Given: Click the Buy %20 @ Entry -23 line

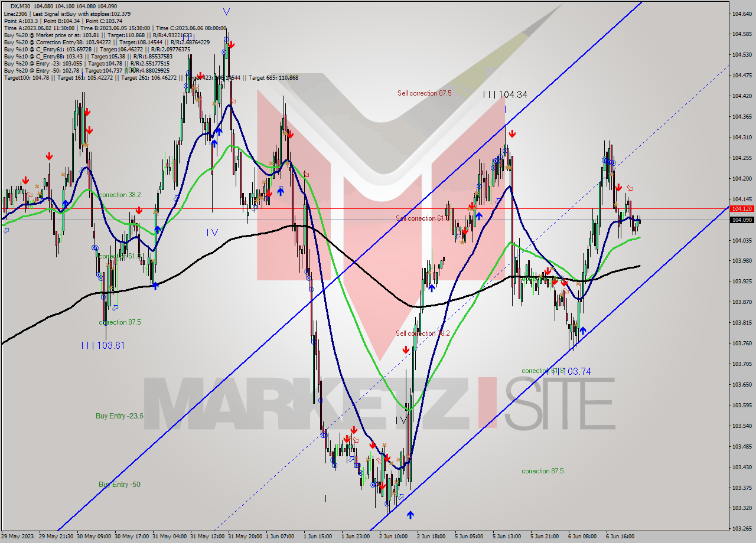Looking at the screenshot, I should coord(87,63).
